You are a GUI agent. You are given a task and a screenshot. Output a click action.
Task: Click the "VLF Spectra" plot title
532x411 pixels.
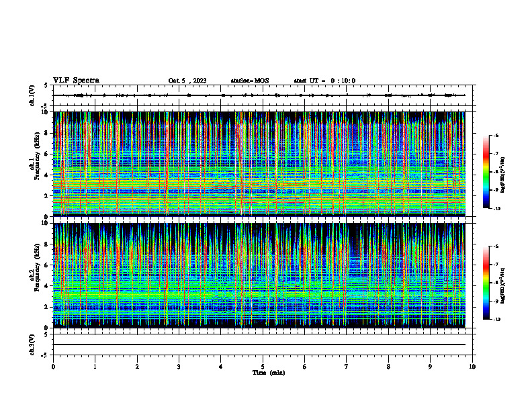tap(77, 81)
